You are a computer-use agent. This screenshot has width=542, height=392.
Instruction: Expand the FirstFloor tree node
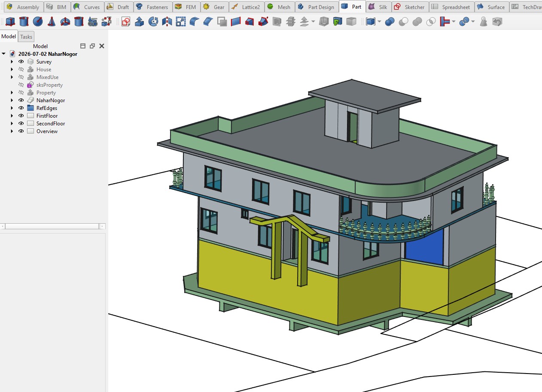point(12,116)
